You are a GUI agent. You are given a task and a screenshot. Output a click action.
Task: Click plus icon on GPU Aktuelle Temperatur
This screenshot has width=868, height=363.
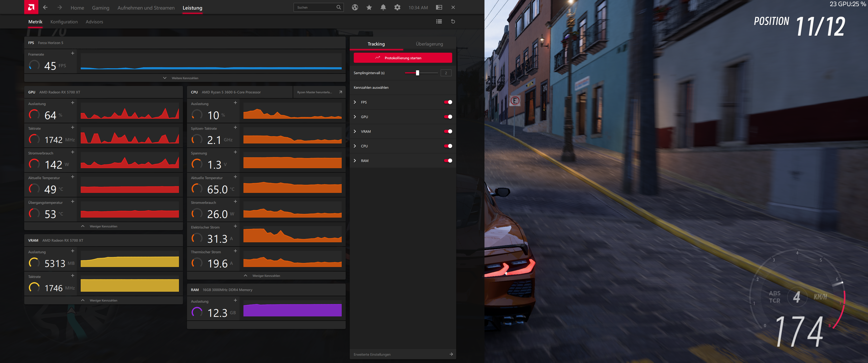pyautogui.click(x=72, y=177)
